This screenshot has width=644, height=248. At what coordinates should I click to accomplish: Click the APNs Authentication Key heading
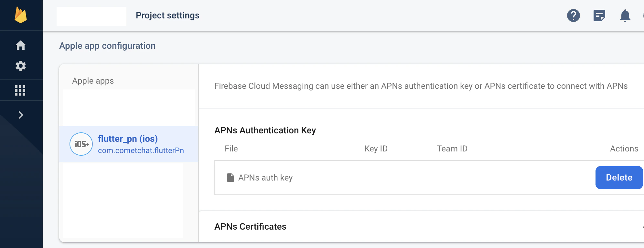(x=265, y=130)
